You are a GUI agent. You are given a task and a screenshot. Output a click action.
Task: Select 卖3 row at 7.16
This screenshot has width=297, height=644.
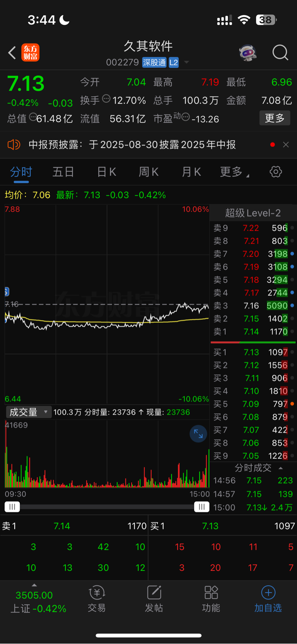[253, 306]
